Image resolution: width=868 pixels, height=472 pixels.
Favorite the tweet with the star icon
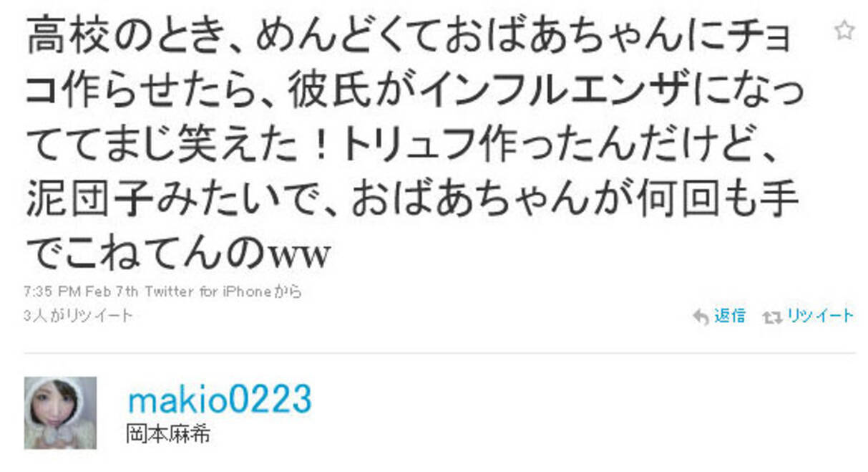click(x=844, y=30)
